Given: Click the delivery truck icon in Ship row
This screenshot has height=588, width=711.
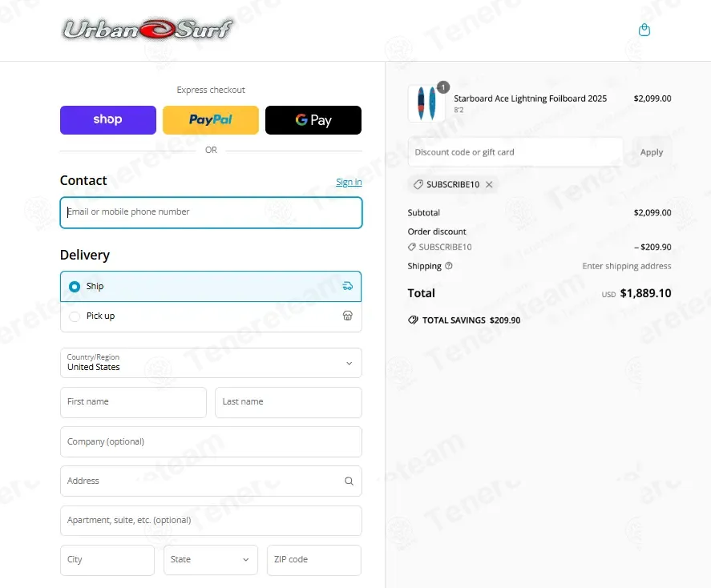Looking at the screenshot, I should [x=347, y=286].
